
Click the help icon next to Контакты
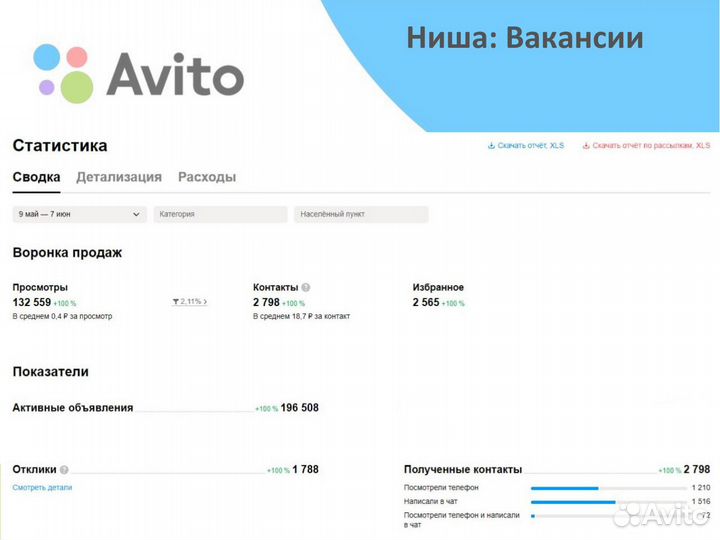(x=306, y=287)
